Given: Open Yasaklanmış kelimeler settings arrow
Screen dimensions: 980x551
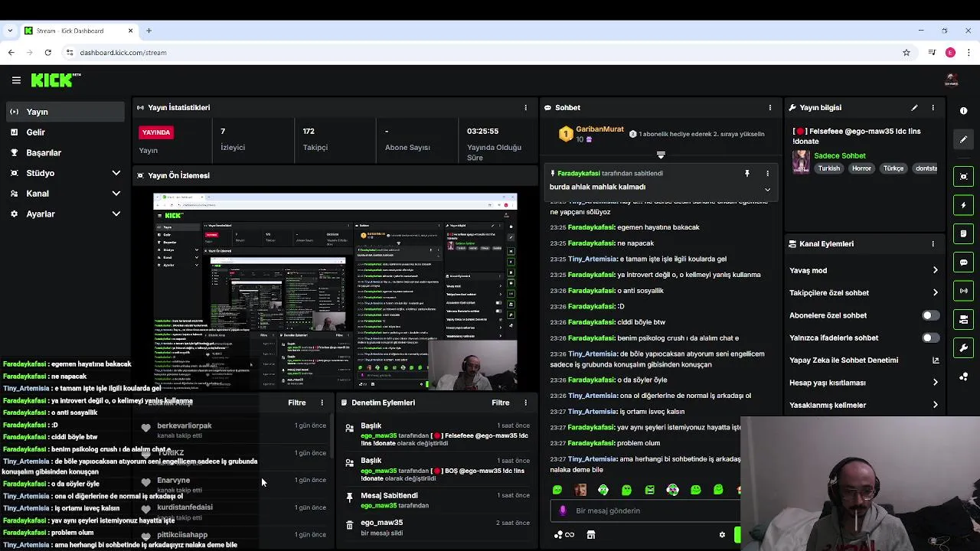Looking at the screenshot, I should (935, 405).
